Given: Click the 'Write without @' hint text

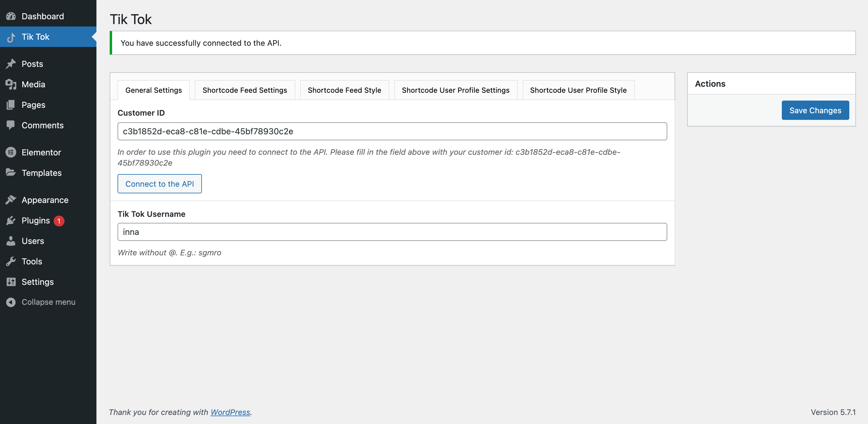Looking at the screenshot, I should [169, 253].
